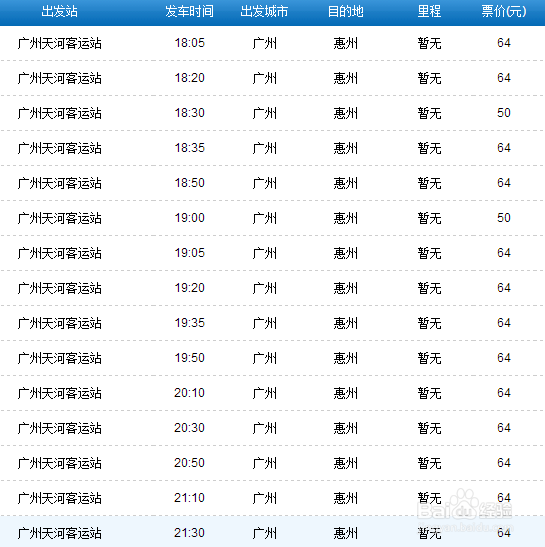545x547 pixels.
Task: Click 广州天河客运站 in the 18:30 row
Action: click(x=60, y=113)
